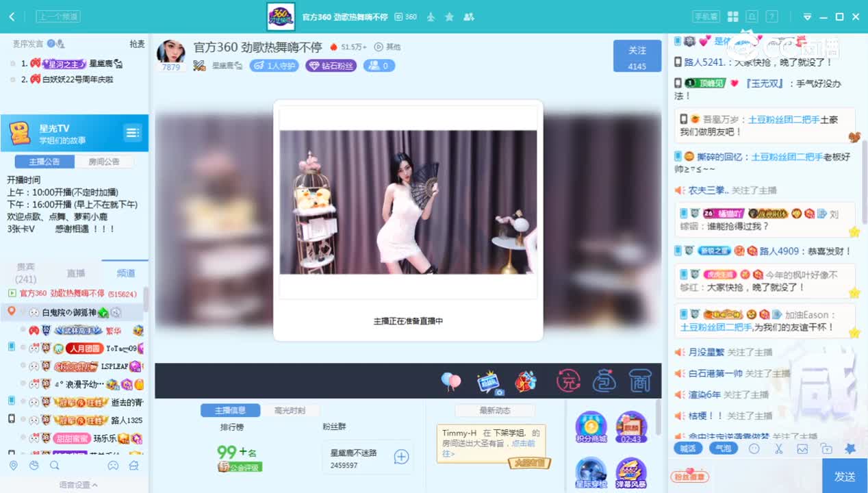The image size is (868, 493).
Task: Click the red lucky fish gift icon
Action: (525, 381)
